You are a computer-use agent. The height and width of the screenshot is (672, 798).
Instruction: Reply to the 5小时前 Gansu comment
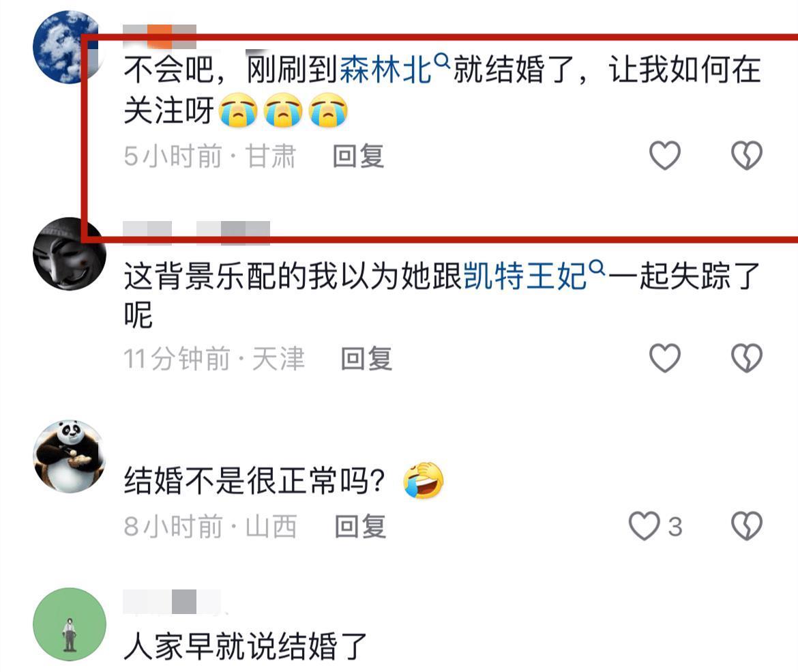(358, 156)
